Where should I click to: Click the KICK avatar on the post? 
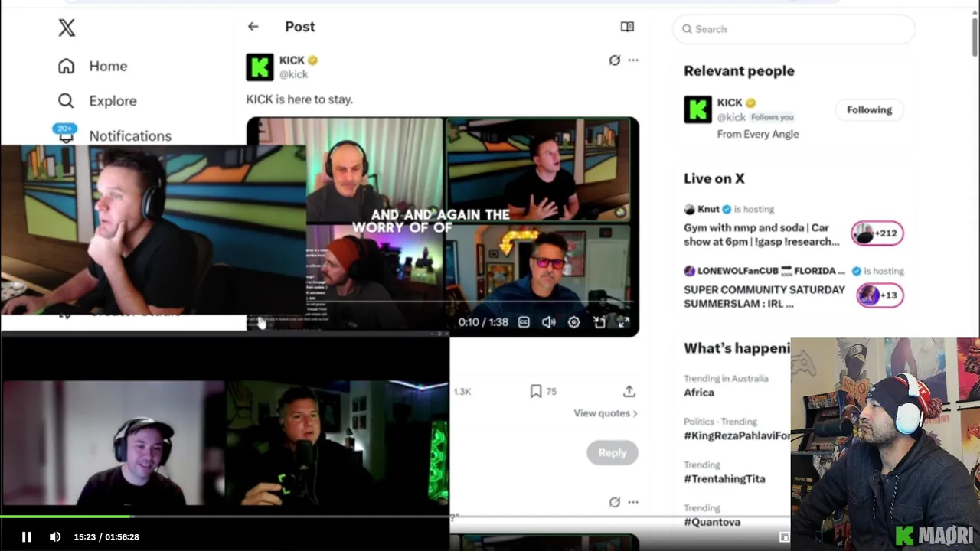260,67
